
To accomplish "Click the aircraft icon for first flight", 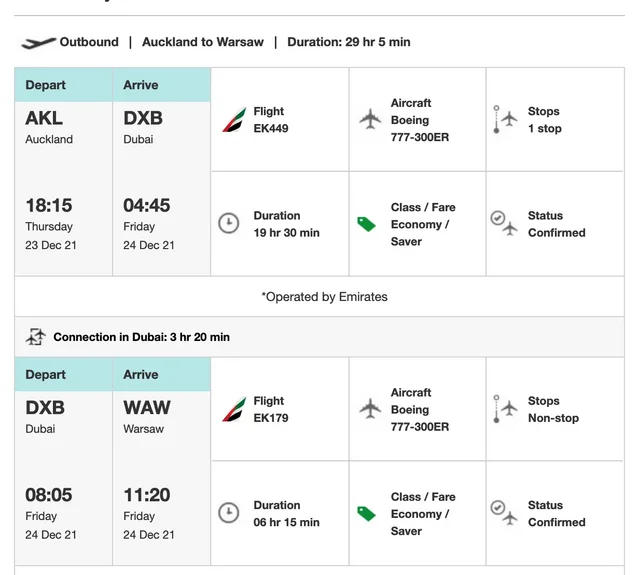I will [x=370, y=119].
